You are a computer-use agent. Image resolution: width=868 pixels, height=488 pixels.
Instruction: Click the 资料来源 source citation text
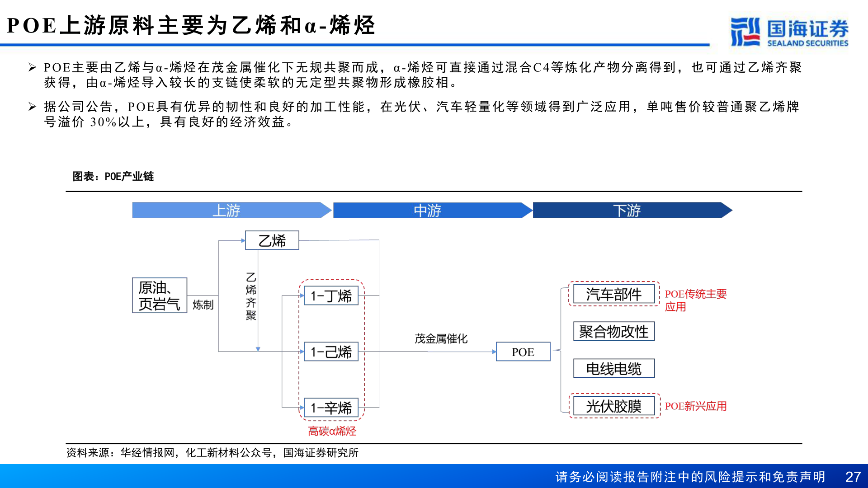click(x=212, y=454)
